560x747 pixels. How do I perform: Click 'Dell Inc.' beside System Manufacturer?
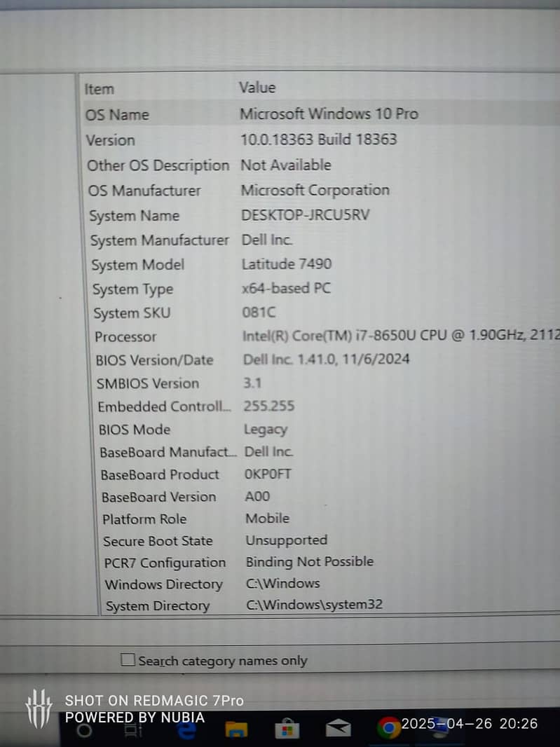coord(267,240)
